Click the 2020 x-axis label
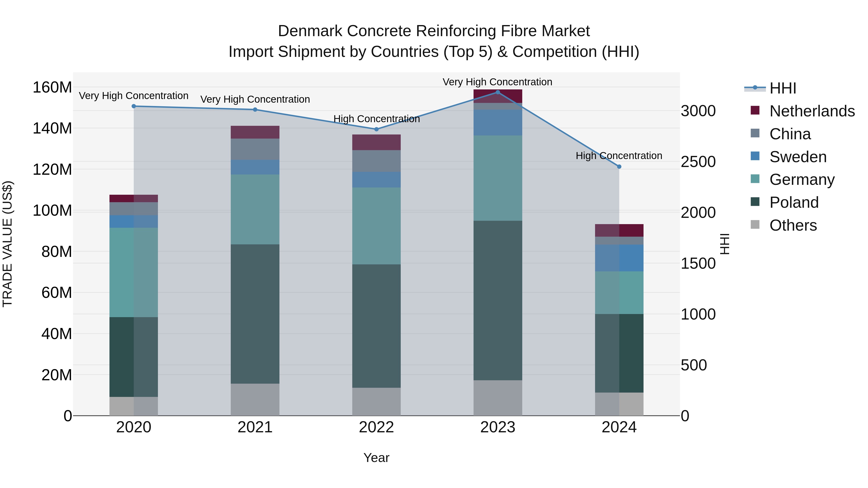This screenshot has width=868, height=488. click(134, 427)
